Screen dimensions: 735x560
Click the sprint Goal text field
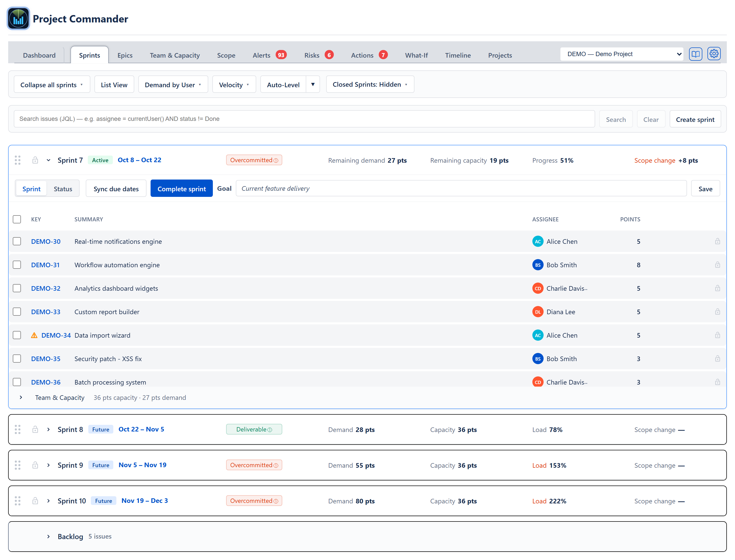pyautogui.click(x=461, y=189)
